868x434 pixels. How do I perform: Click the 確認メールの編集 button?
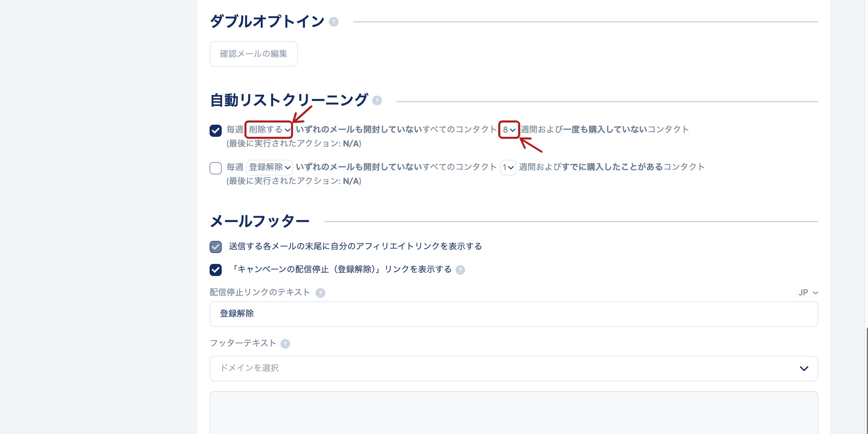[253, 54]
